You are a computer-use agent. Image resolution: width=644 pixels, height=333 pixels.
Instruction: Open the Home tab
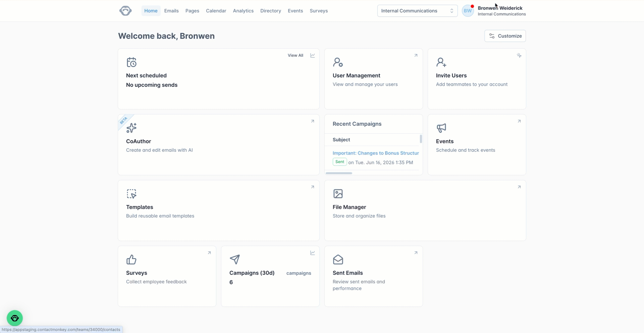(151, 11)
